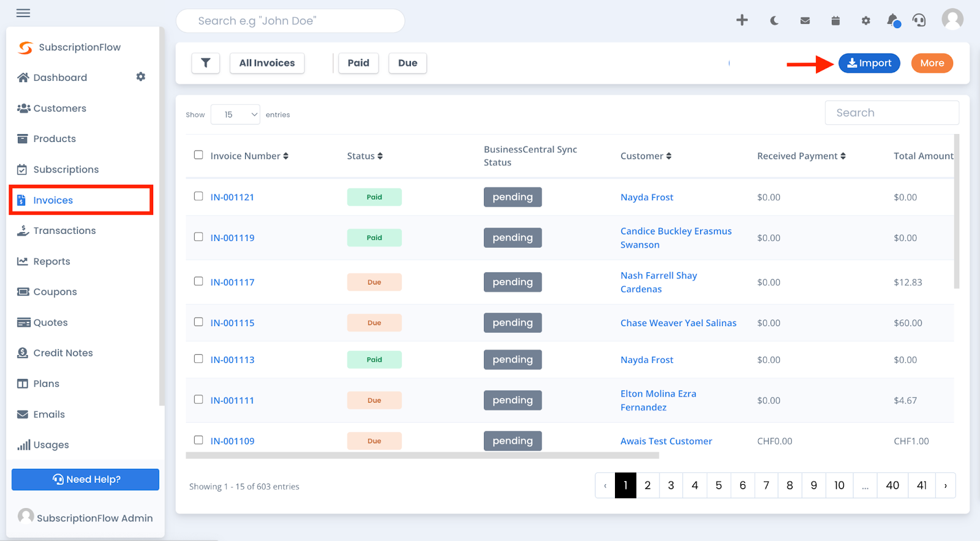Click the horizontal table scrollbar
Viewport: 980px width, 541px height.
422,455
